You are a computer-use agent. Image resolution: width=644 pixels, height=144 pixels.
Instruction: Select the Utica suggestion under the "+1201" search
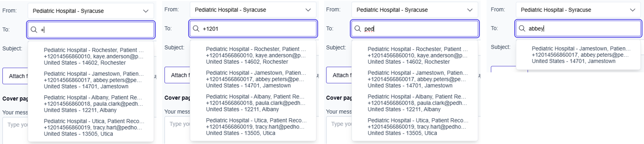256,127
